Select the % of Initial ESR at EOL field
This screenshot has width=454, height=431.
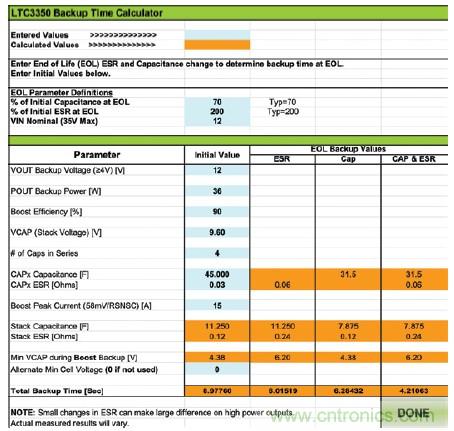(x=217, y=111)
